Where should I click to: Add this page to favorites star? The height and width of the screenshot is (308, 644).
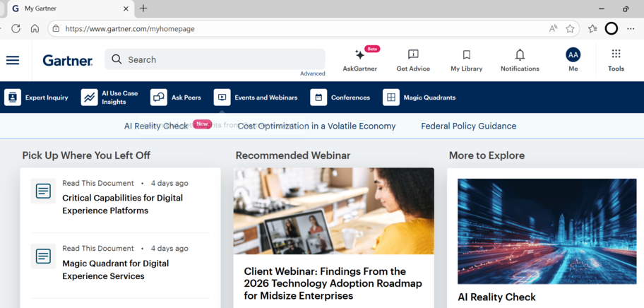coord(570,28)
